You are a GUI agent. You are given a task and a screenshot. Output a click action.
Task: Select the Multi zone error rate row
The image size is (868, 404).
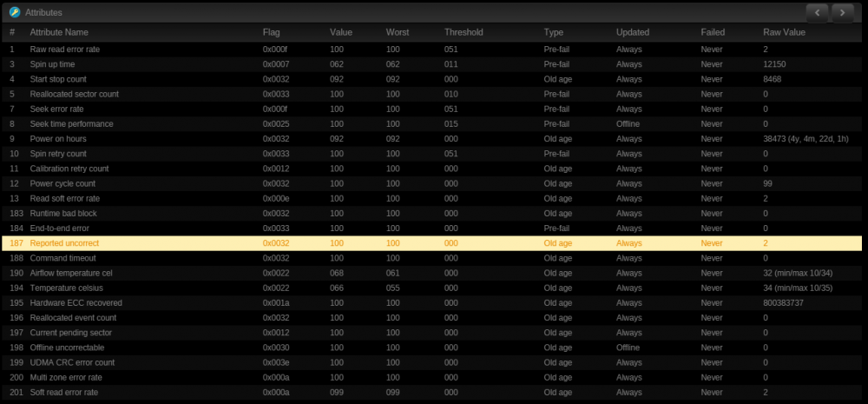point(431,378)
